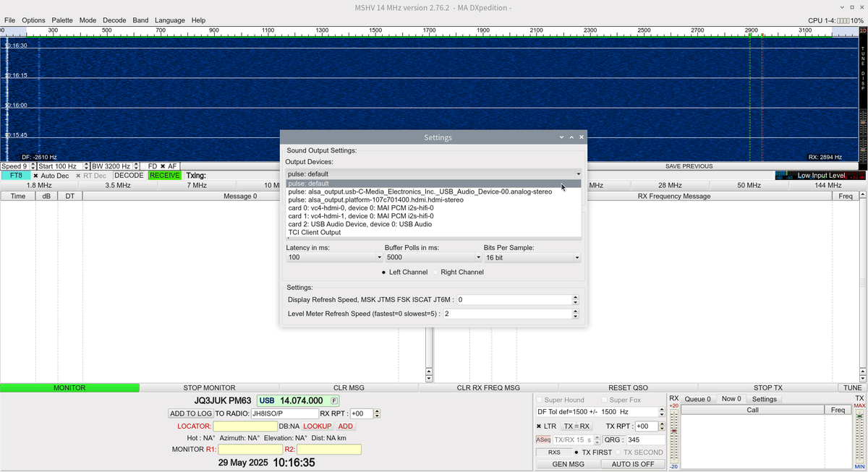This screenshot has height=472, width=868.
Task: Activate the TUNE control
Action: (x=852, y=387)
